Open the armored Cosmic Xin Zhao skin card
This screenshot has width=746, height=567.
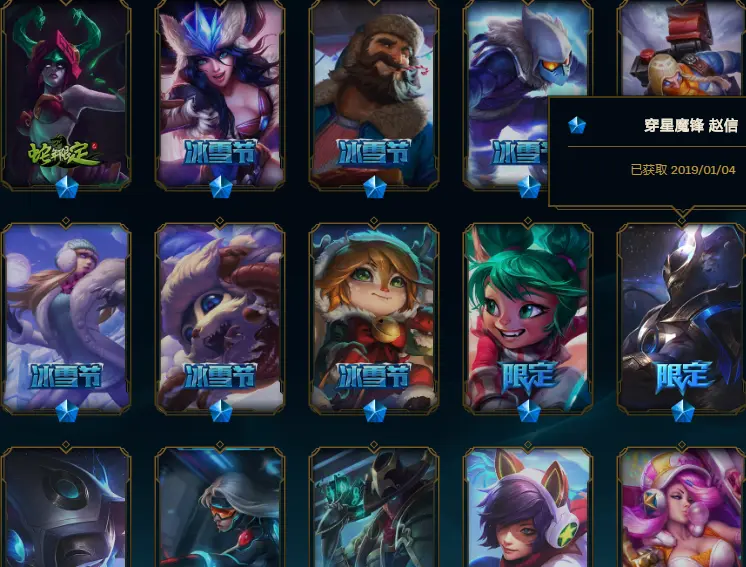click(x=681, y=317)
